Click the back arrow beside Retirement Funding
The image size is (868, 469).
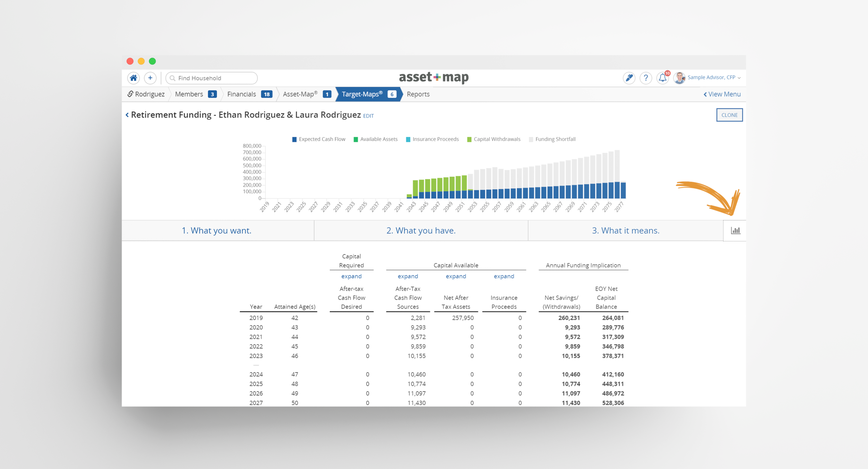(127, 115)
